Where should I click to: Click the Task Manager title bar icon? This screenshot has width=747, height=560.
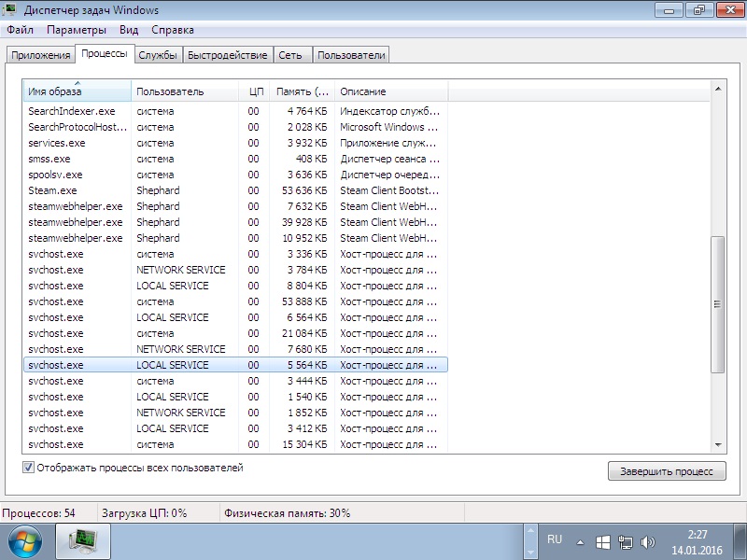coord(9,9)
